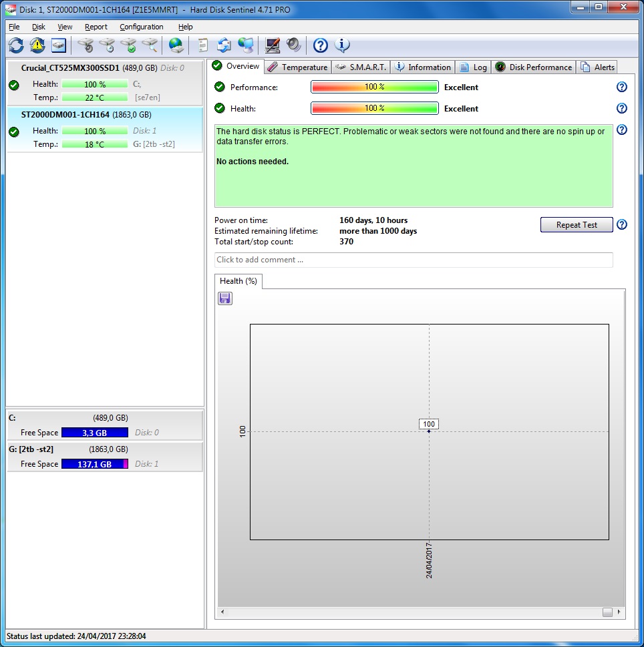The width and height of the screenshot is (644, 647).
Task: Click the speaker sound toolbar icon
Action: point(293,45)
